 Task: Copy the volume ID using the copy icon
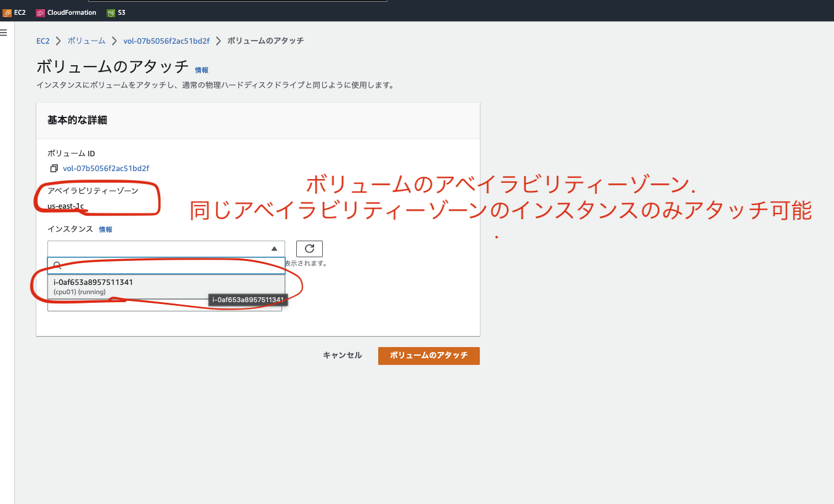(x=54, y=167)
